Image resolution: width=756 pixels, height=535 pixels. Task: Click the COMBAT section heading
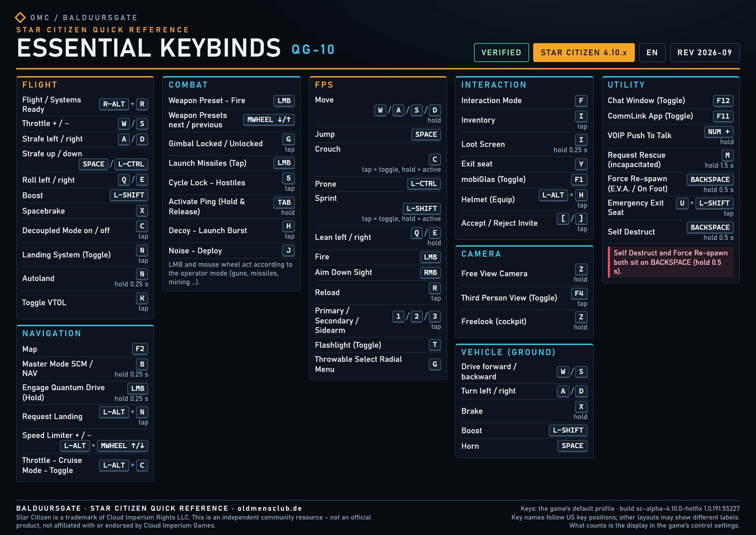point(188,85)
